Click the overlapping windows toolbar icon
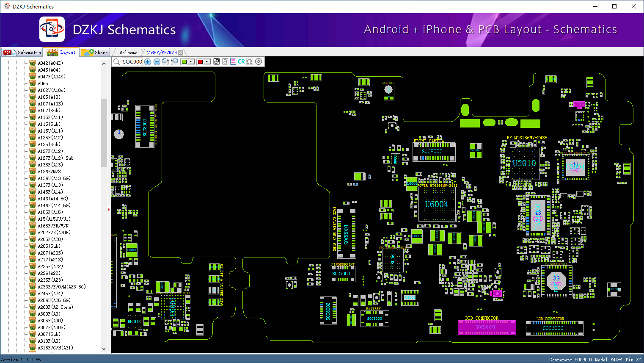The height and width of the screenshot is (363, 644). pos(217,62)
